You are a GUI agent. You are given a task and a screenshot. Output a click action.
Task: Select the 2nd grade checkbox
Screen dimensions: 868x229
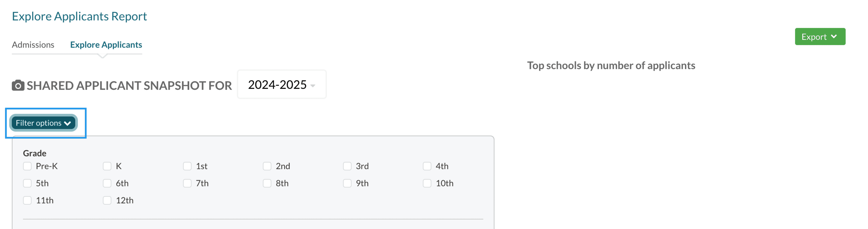click(267, 166)
